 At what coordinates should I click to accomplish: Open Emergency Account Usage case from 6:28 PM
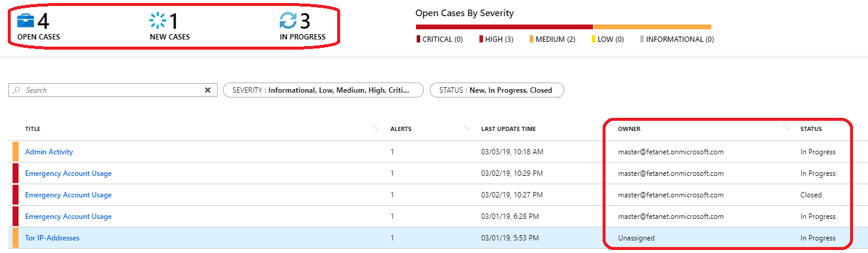point(68,217)
